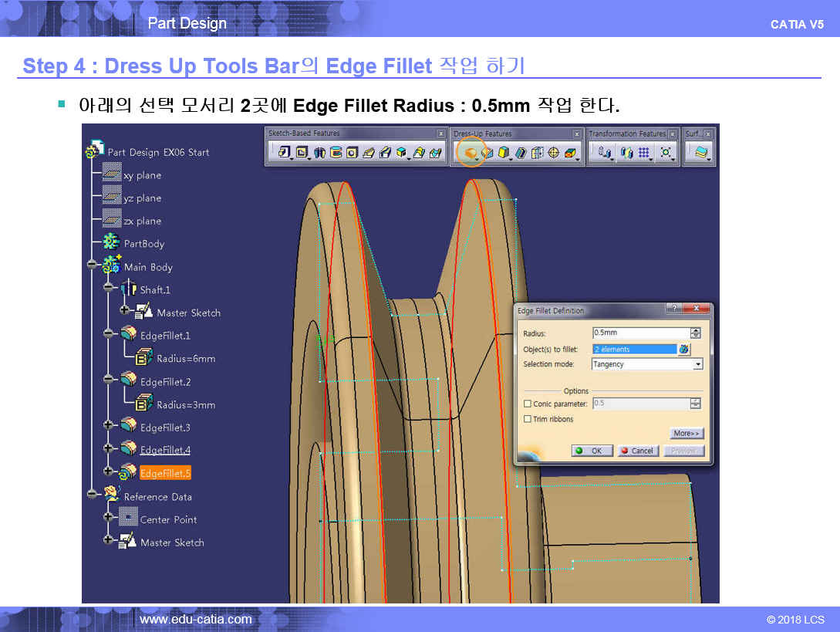Click the Radius field stepper arrows
This screenshot has height=632, width=840.
pos(695,333)
